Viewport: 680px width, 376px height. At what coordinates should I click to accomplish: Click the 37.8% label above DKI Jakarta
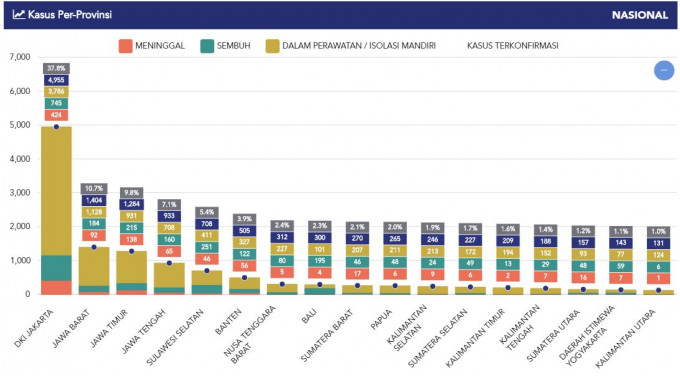tap(56, 69)
